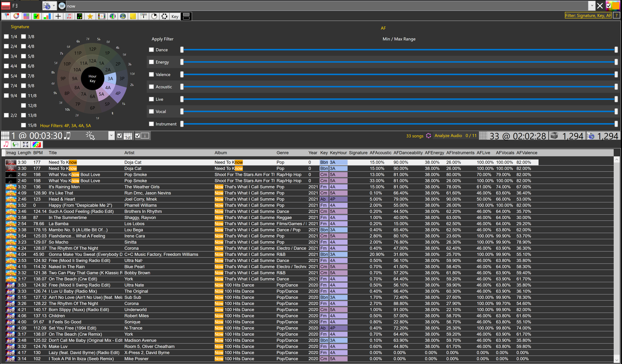Screen dimensions: 622x364
Task: Click the clock with green arrow tab icon
Action: pos(16,144)
